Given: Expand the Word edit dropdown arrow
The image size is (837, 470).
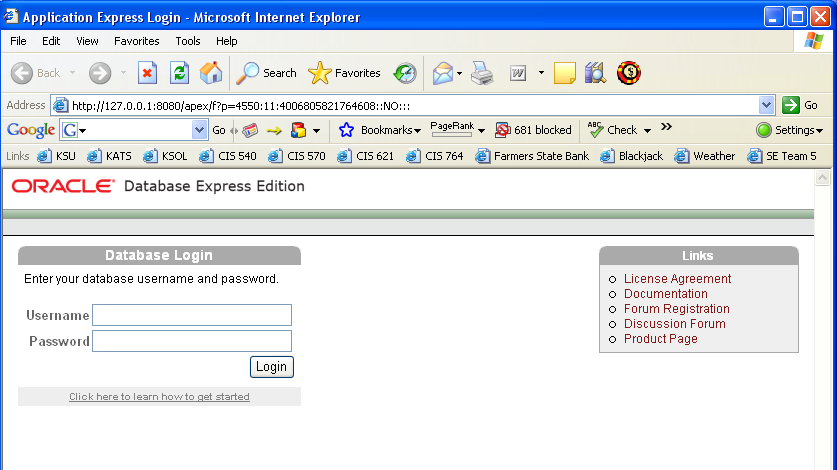Looking at the screenshot, I should click(541, 73).
